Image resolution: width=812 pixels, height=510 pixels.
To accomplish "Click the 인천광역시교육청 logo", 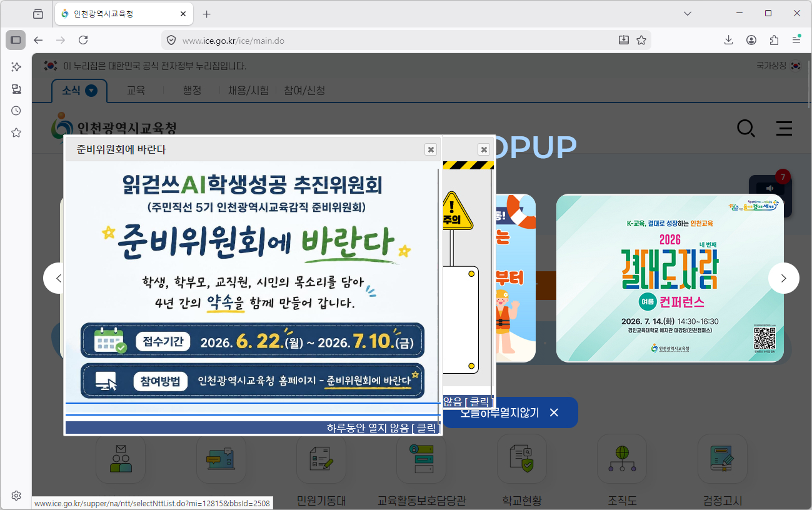I will 114,127.
